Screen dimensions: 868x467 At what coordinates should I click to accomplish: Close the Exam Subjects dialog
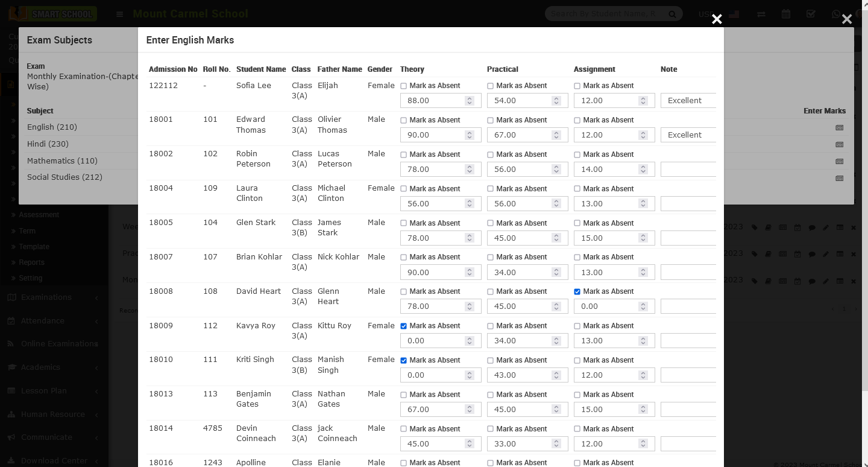tap(847, 19)
